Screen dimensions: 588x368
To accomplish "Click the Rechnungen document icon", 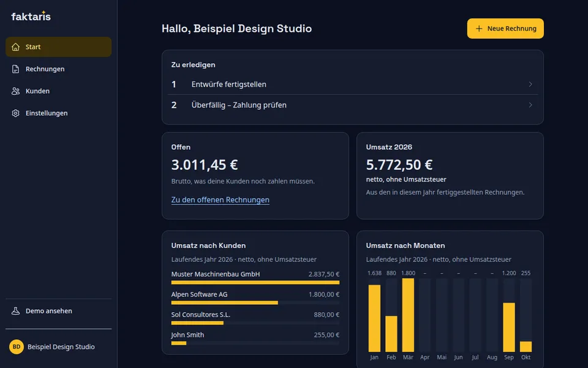I will point(15,69).
